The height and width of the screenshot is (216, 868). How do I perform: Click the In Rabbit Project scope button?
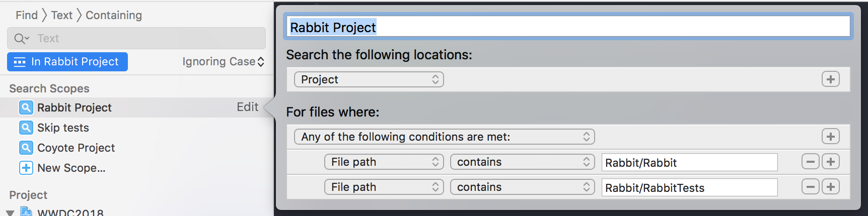67,62
